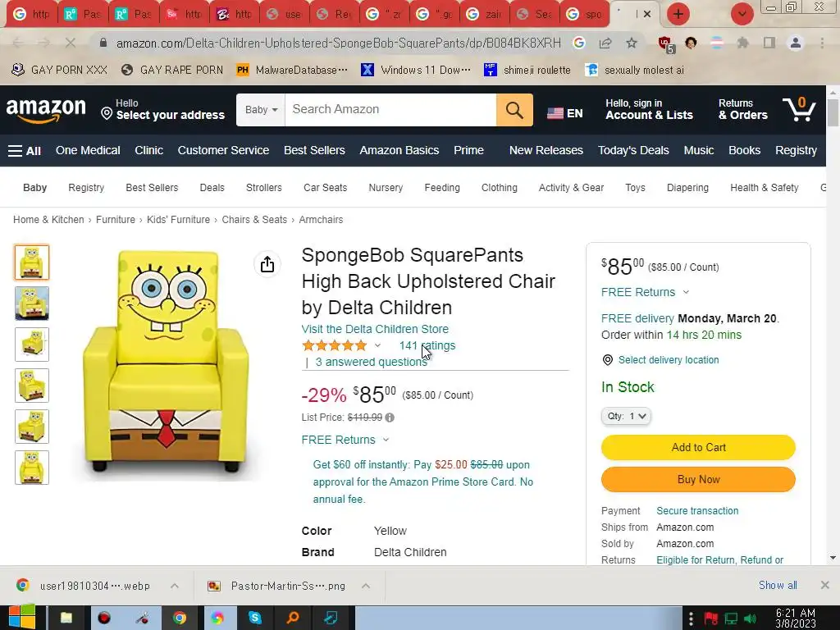Screen dimensions: 840x630
Task: Open Today's Deals in the nav bar
Action: coord(633,150)
